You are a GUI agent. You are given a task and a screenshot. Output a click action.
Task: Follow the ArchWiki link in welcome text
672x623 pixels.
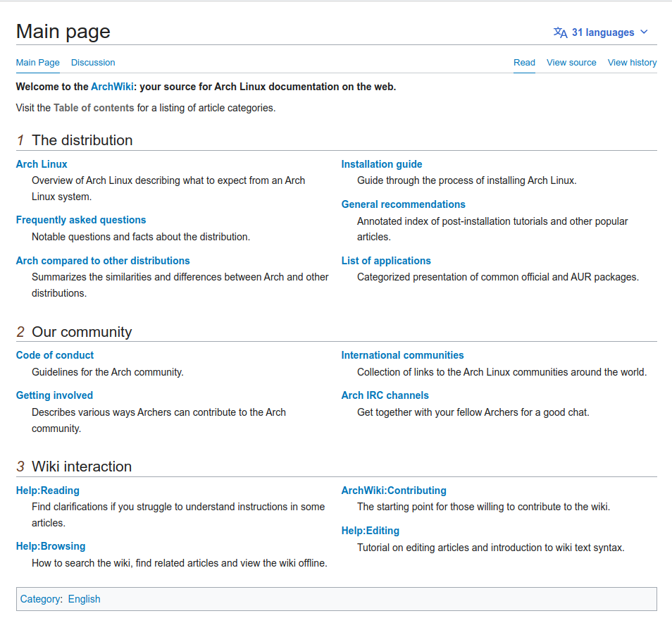[x=112, y=87]
